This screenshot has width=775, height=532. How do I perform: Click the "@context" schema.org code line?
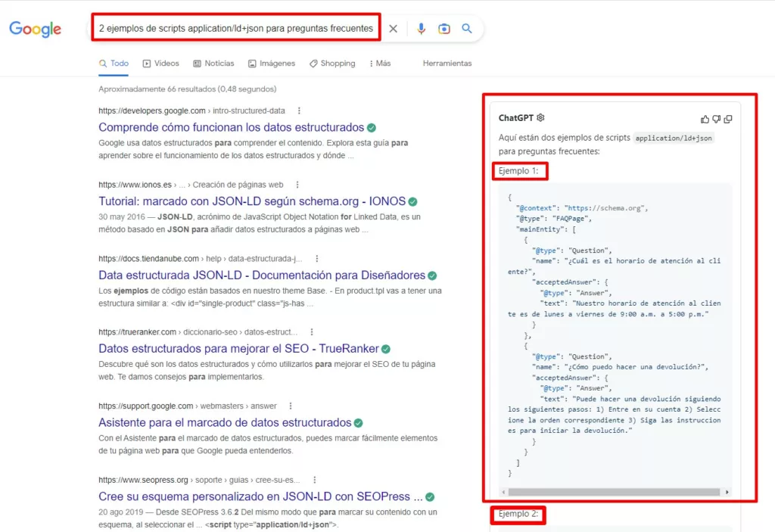582,208
